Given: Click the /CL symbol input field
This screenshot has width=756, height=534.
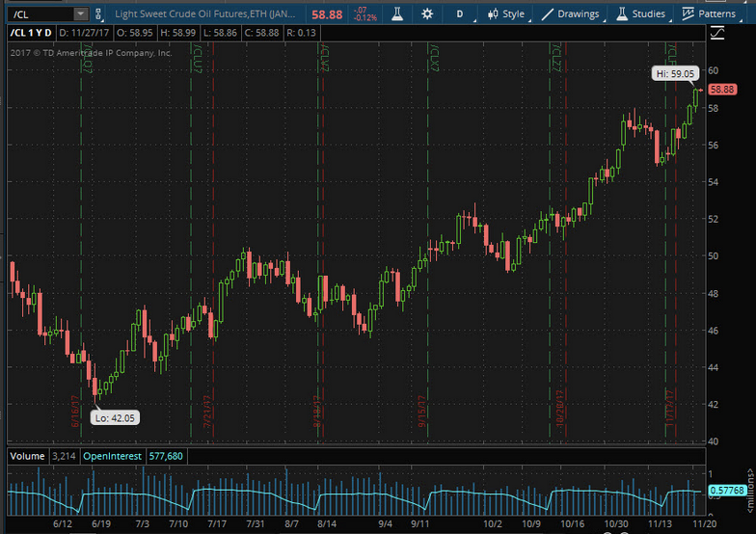Looking at the screenshot, I should point(42,14).
